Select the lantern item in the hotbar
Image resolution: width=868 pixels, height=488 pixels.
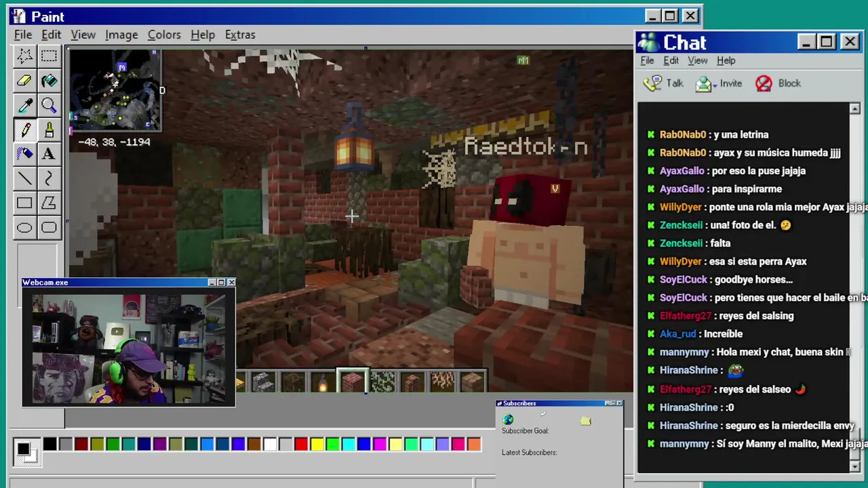[x=323, y=382]
